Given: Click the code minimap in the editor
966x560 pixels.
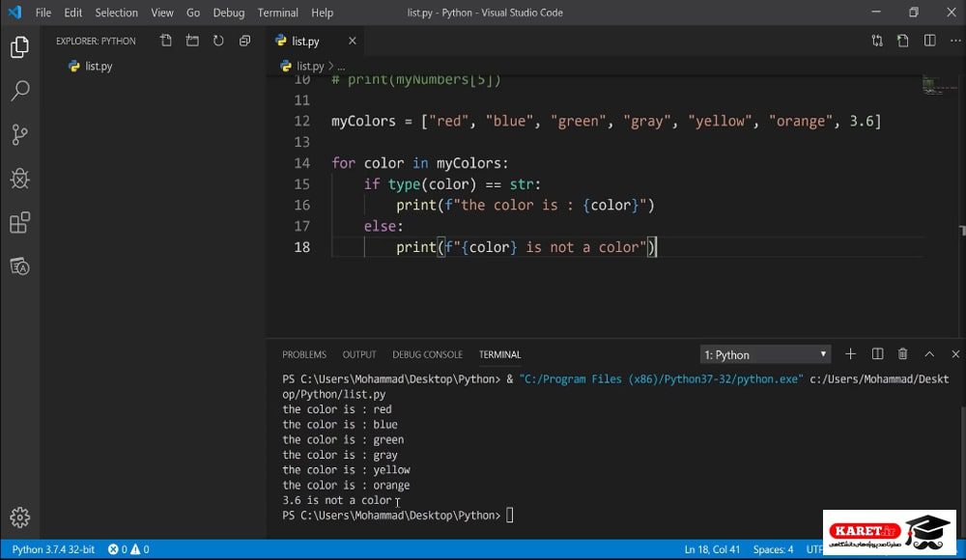Looking at the screenshot, I should 940,86.
